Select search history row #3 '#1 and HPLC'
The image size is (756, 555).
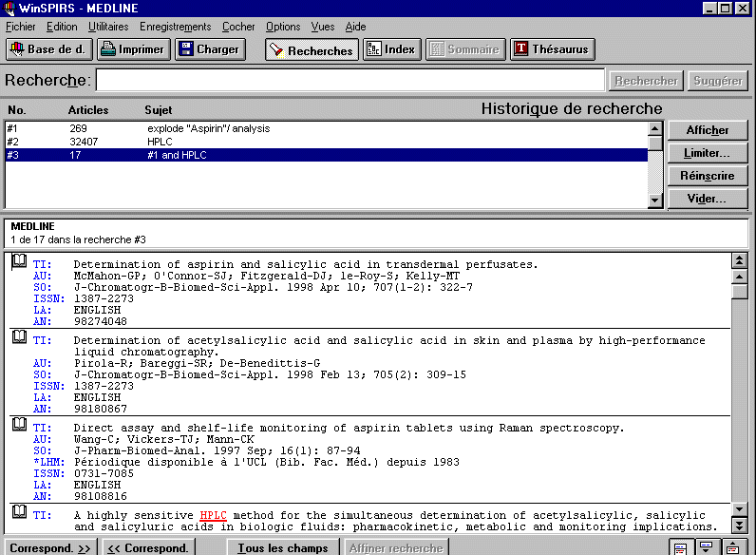pyautogui.click(x=327, y=155)
